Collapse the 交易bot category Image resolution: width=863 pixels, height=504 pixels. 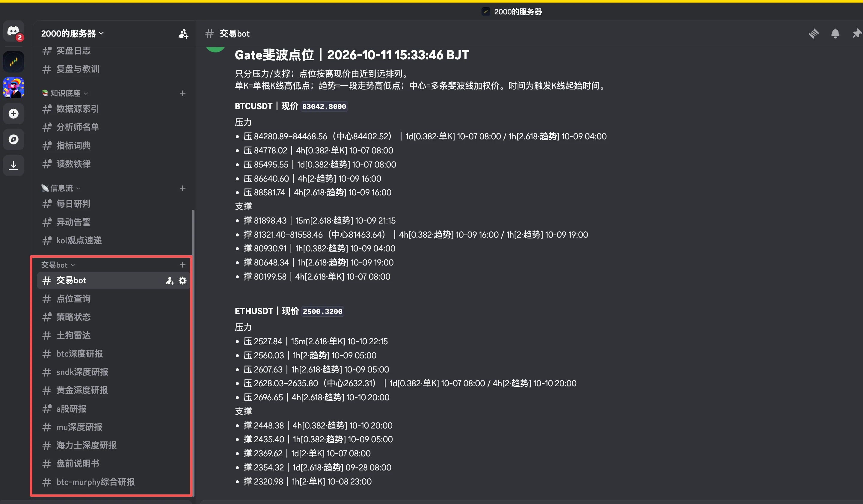[58, 265]
